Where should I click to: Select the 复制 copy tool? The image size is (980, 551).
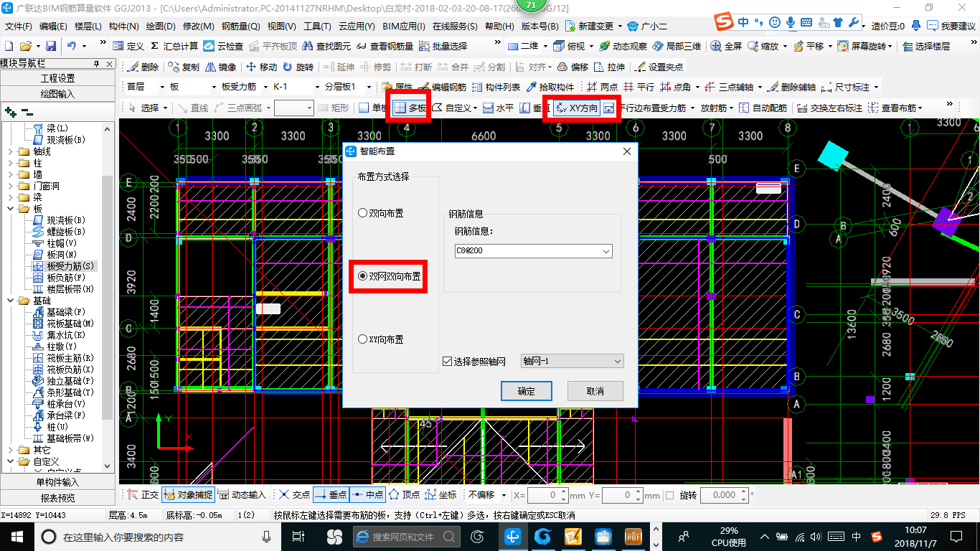pos(184,67)
